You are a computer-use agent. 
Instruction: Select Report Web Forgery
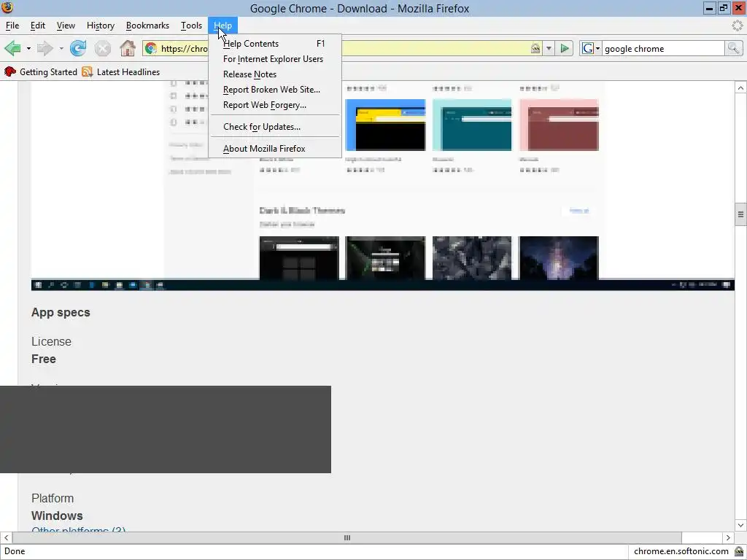coord(275,105)
